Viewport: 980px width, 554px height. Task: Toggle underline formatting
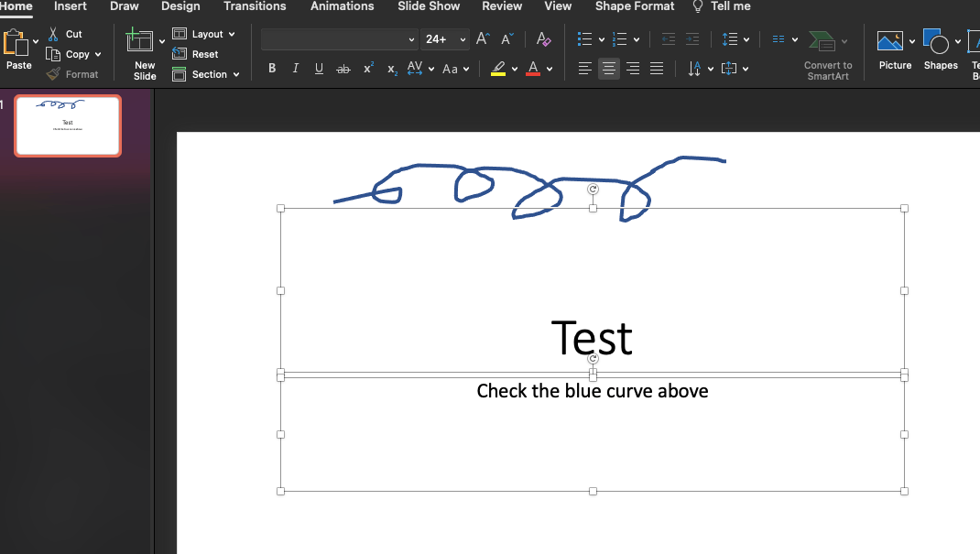[x=319, y=68]
